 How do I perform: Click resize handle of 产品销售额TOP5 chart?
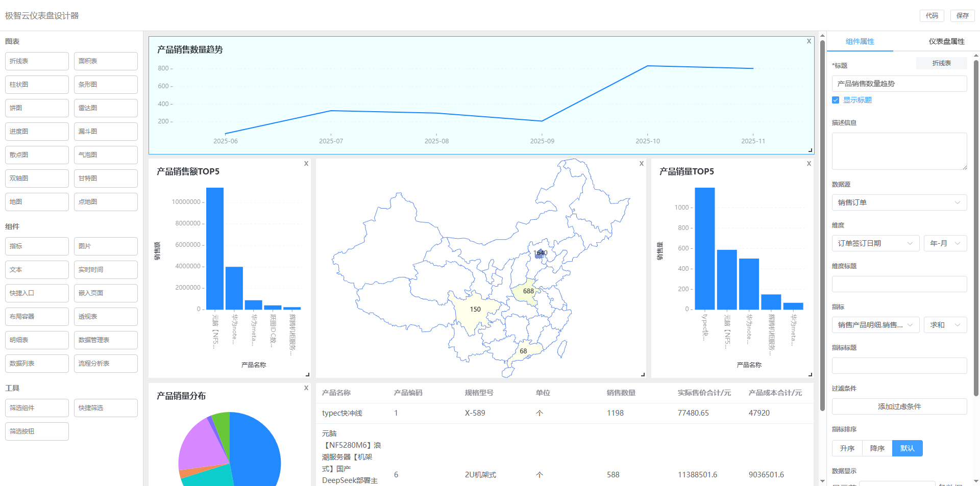click(307, 374)
